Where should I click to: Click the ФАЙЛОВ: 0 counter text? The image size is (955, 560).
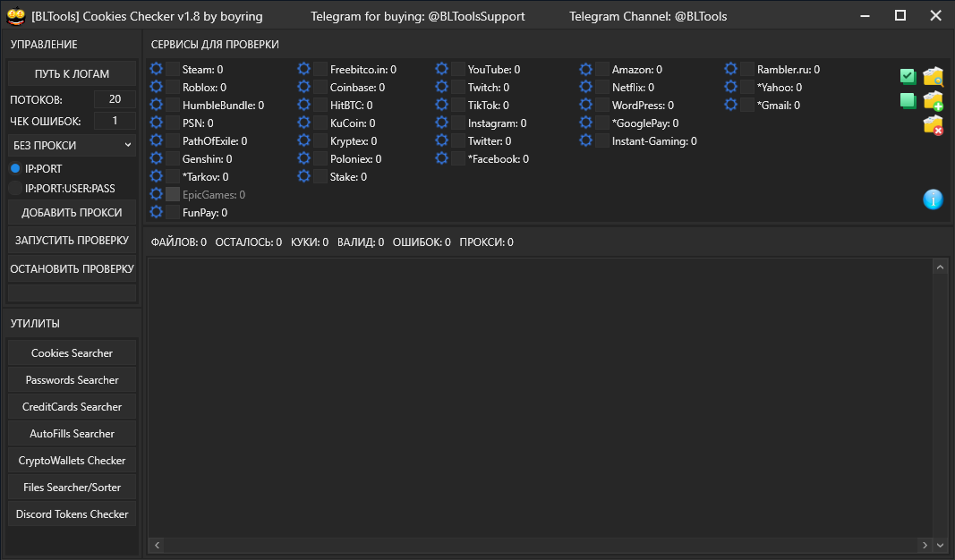pyautogui.click(x=178, y=242)
